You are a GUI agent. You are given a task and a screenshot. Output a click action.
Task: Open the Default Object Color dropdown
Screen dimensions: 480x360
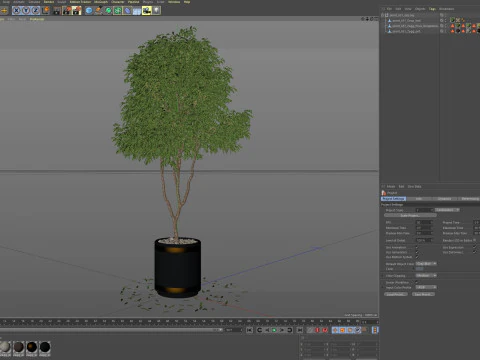coord(426,264)
